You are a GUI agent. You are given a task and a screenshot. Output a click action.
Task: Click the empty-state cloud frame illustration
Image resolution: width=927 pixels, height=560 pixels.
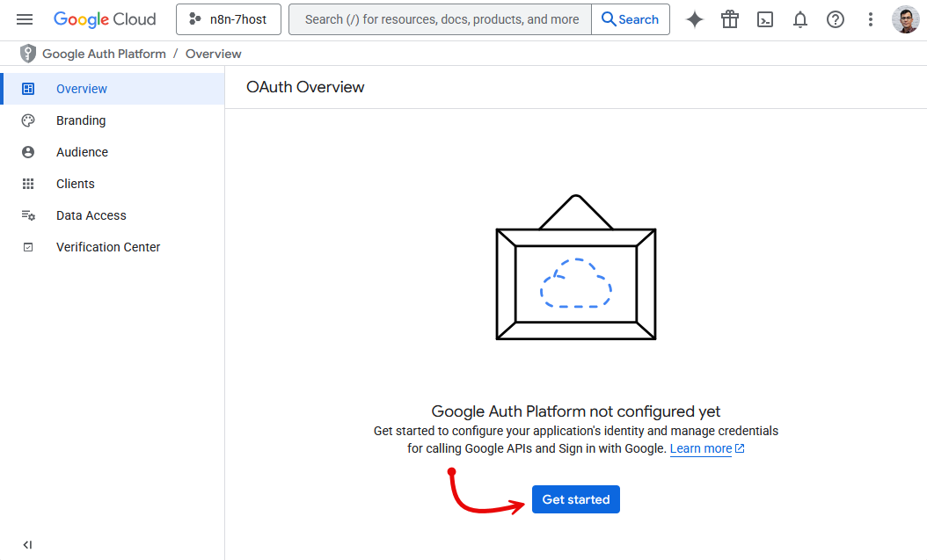pos(576,267)
